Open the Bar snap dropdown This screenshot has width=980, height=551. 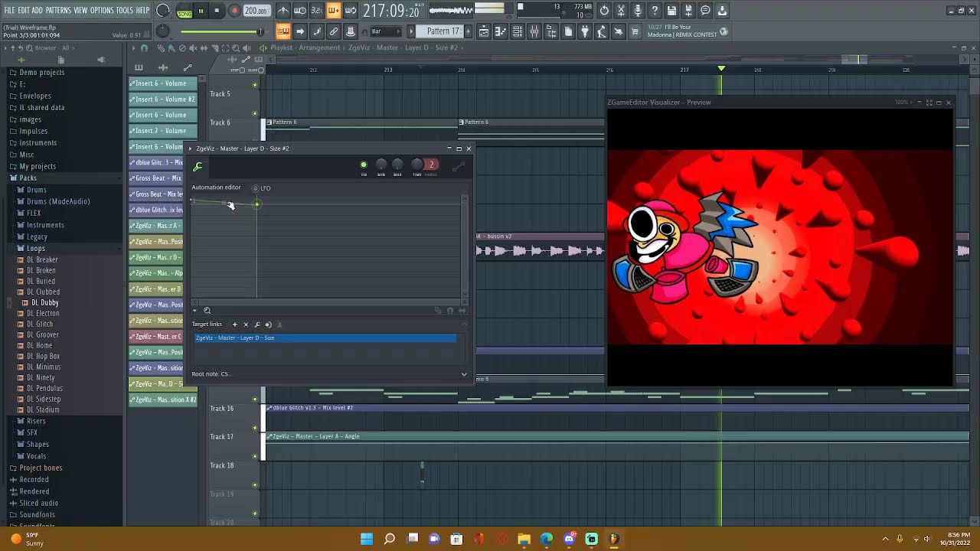pos(386,31)
